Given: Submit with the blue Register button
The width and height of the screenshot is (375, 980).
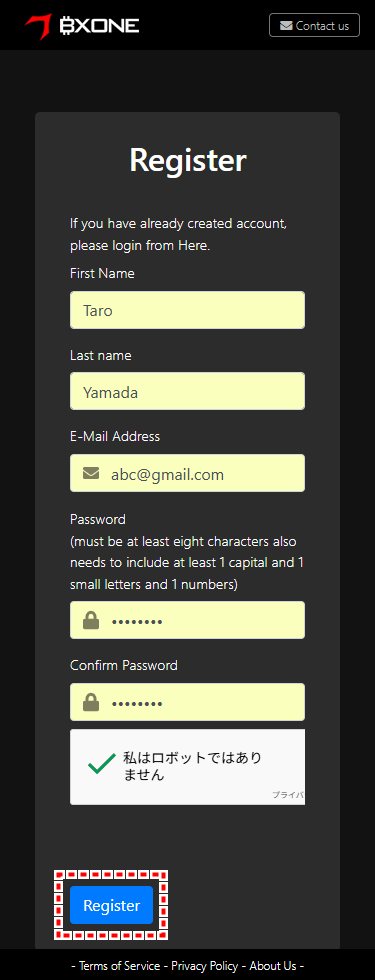Looking at the screenshot, I should (111, 905).
